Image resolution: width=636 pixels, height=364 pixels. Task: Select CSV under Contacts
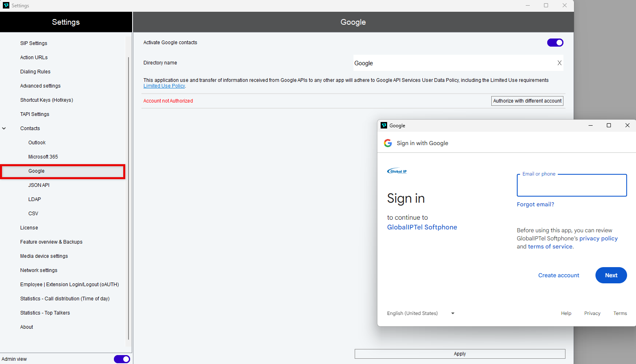click(x=33, y=214)
